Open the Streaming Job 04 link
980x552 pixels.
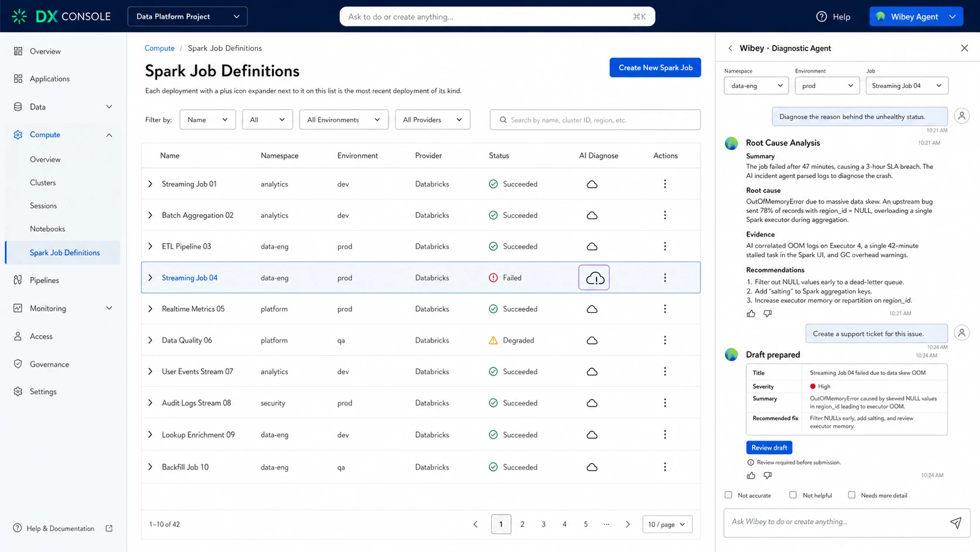click(x=189, y=277)
